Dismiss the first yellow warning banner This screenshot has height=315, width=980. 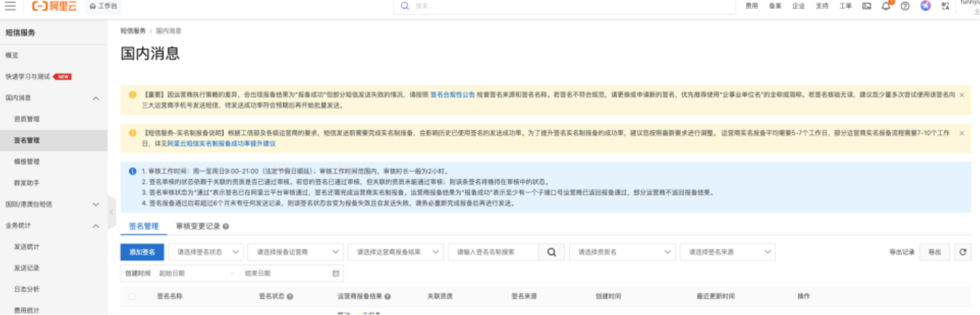[962, 95]
